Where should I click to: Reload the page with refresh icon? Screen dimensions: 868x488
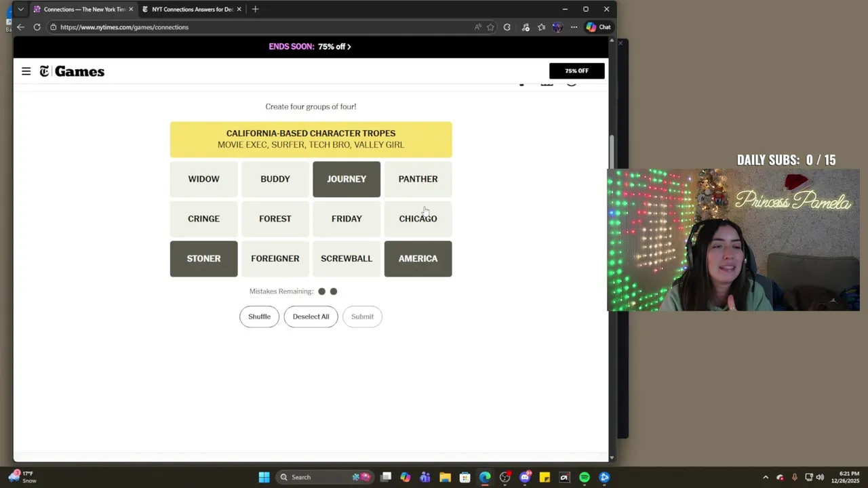click(x=37, y=27)
